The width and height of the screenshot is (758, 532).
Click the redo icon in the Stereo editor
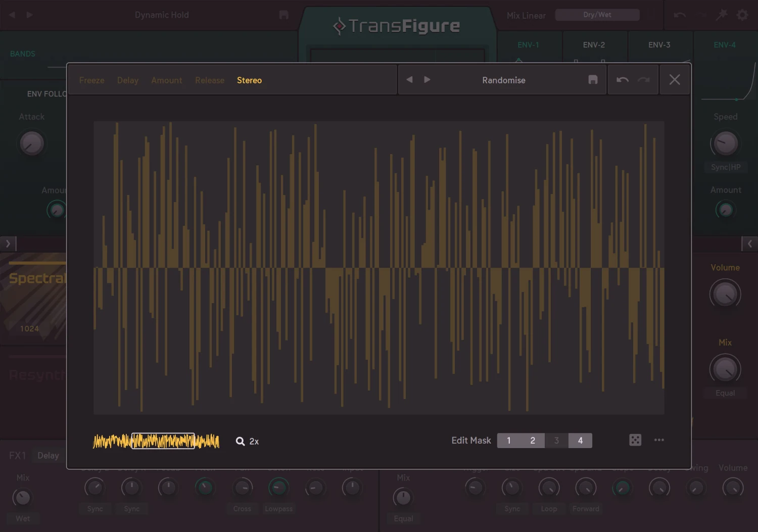tap(643, 79)
